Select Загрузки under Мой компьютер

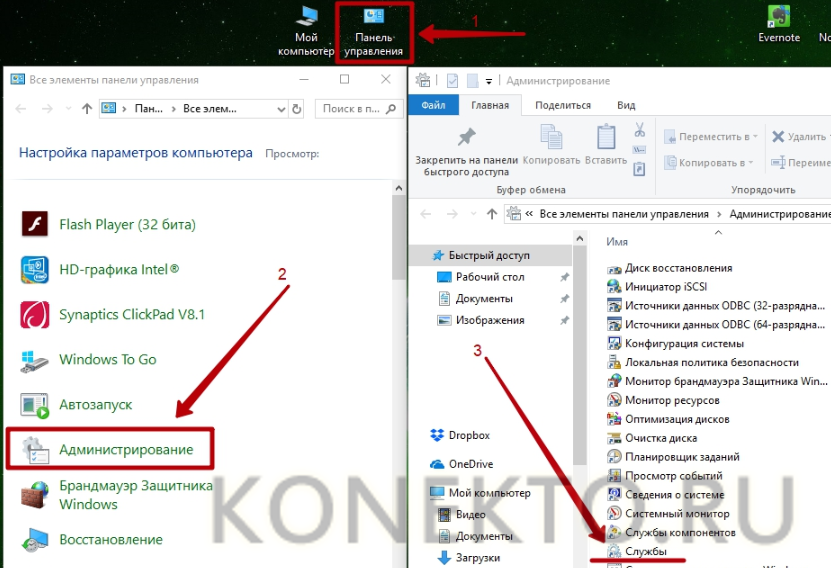click(x=469, y=557)
